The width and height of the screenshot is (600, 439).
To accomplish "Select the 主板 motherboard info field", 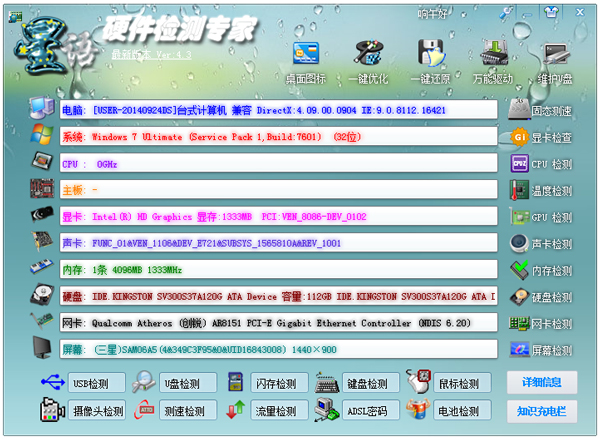I will pos(279,190).
